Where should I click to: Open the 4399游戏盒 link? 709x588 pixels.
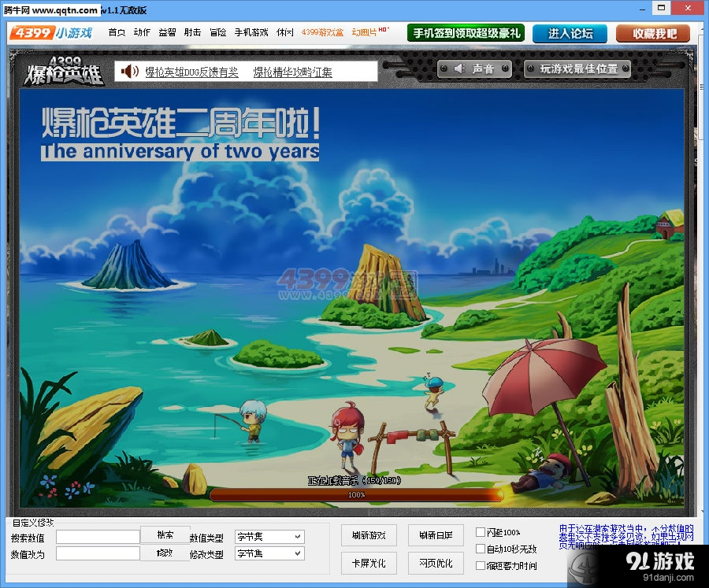coord(322,32)
